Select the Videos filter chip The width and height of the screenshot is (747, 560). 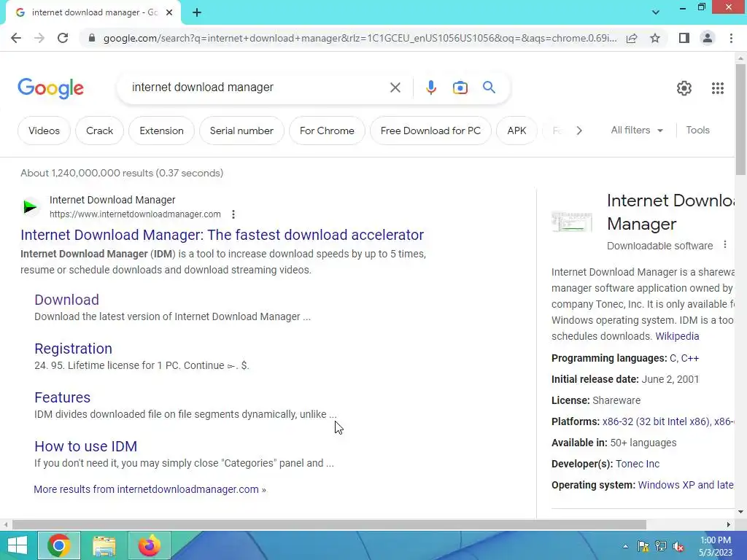point(44,131)
